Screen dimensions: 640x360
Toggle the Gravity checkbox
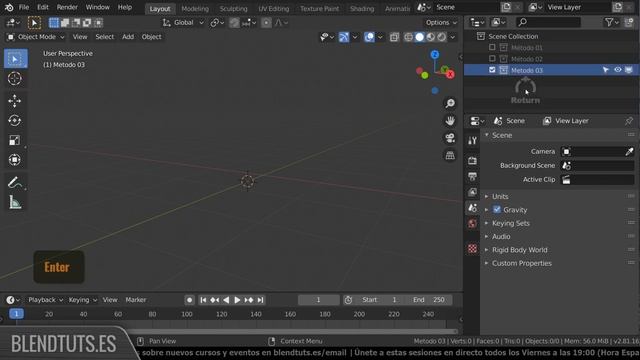click(x=497, y=209)
